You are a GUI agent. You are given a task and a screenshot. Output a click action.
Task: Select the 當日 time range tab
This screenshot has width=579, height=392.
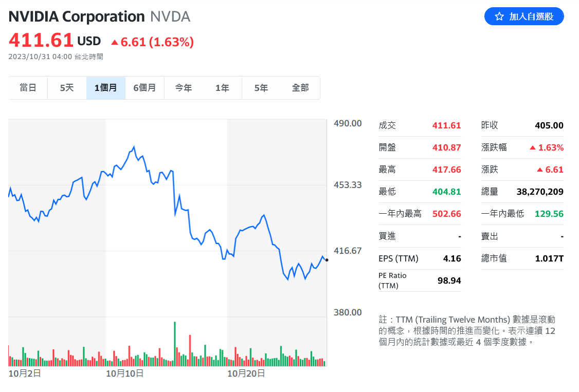pos(28,88)
